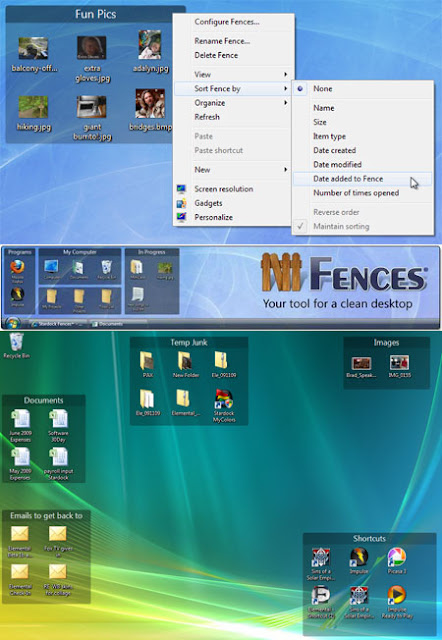Select New Folder in Temp Junk

[185, 360]
